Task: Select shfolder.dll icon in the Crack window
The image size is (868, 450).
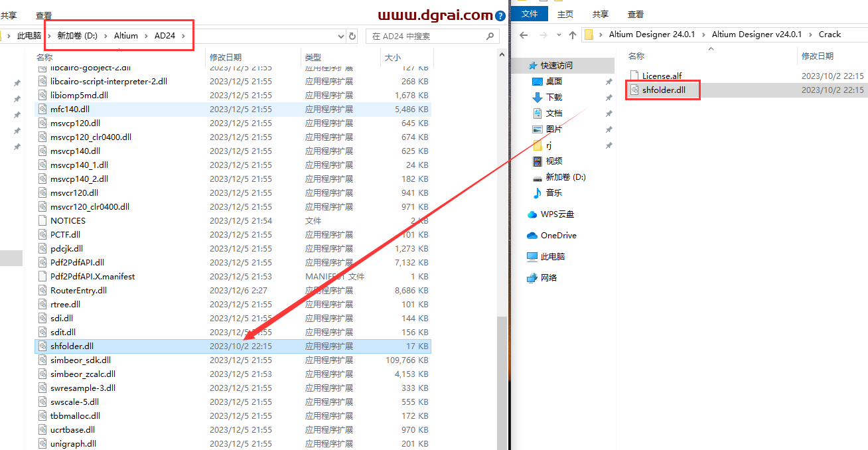Action: tap(634, 90)
